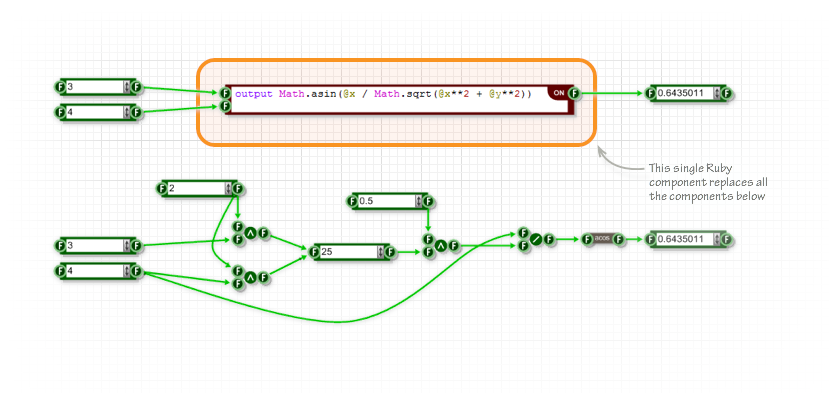Click input connector of the 2 float box

[162, 188]
